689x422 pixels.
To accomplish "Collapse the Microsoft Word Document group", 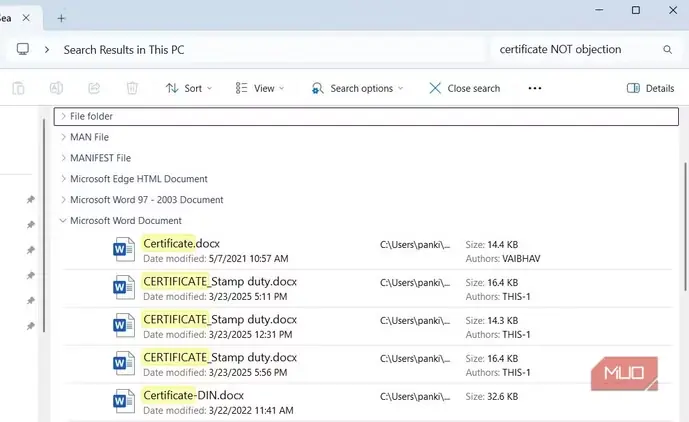I will point(63,221).
